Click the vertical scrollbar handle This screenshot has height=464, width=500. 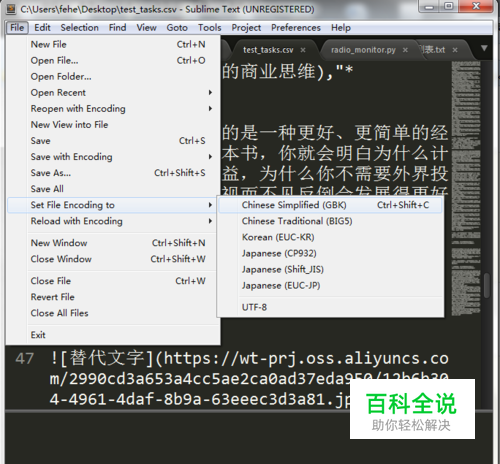click(487, 285)
